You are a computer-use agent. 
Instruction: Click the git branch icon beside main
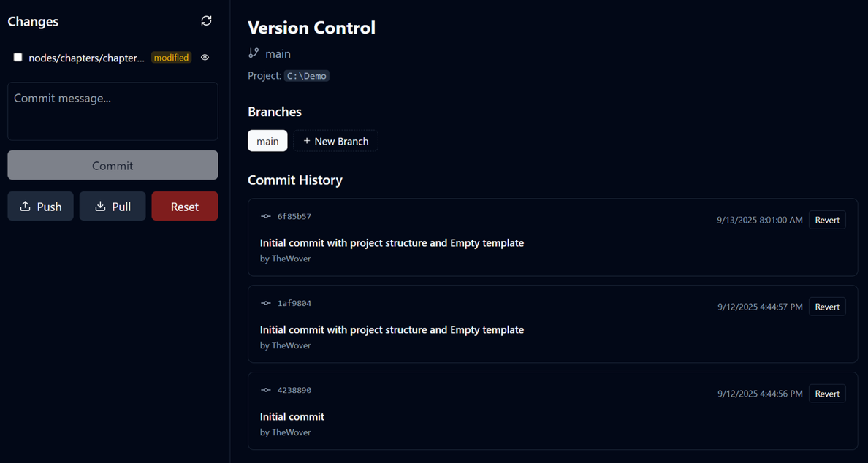tap(254, 53)
